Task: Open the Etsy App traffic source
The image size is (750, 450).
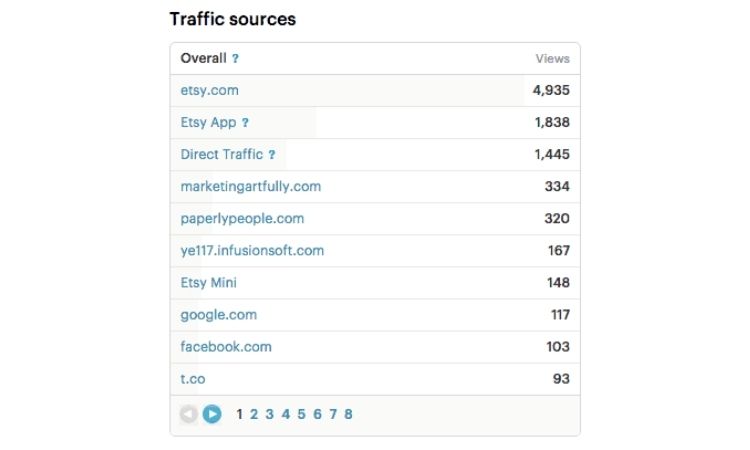Action: [208, 122]
